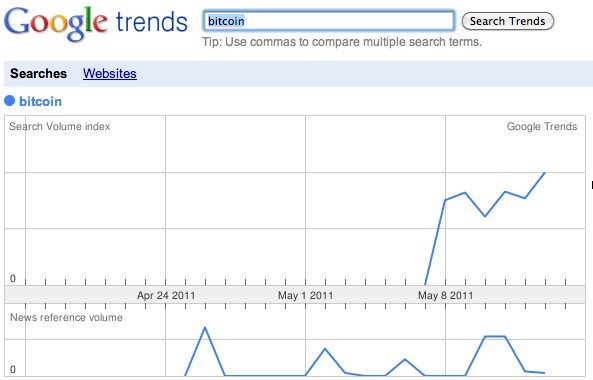Click the search volume dip after May 8
This screenshot has height=380, width=593.
(485, 216)
